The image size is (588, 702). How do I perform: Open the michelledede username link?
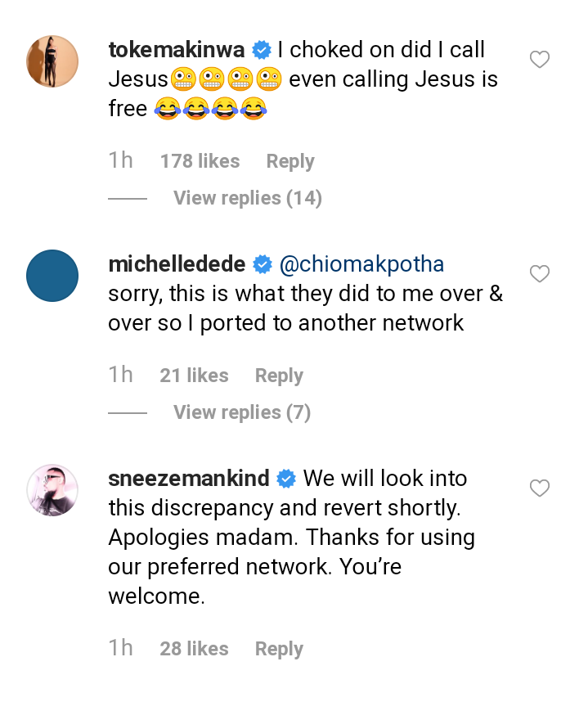pos(177,265)
